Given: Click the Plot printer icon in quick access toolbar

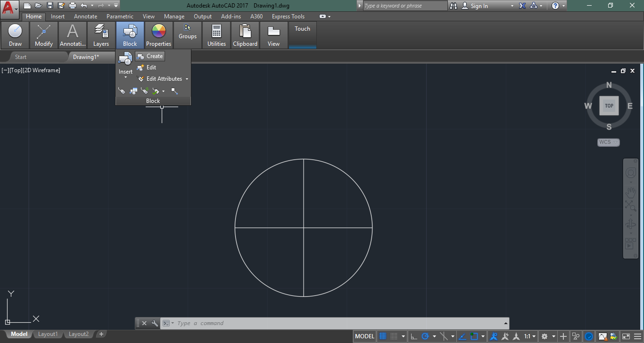Looking at the screenshot, I should tap(72, 6).
